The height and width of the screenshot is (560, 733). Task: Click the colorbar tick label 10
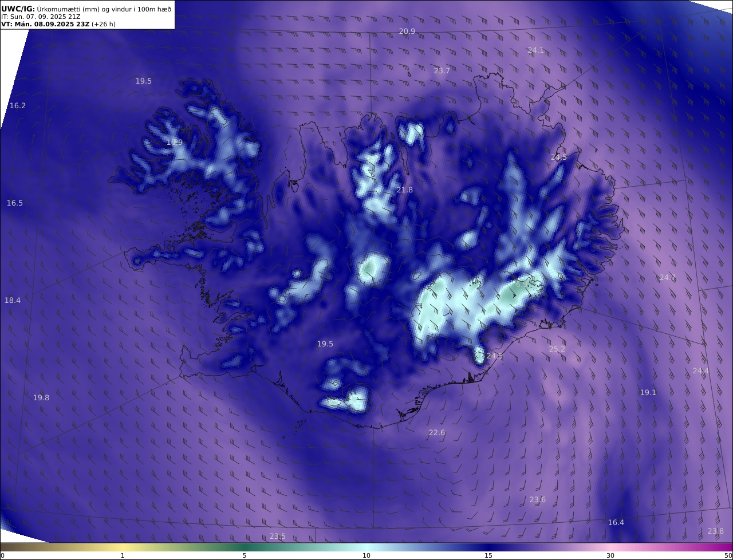click(x=366, y=555)
